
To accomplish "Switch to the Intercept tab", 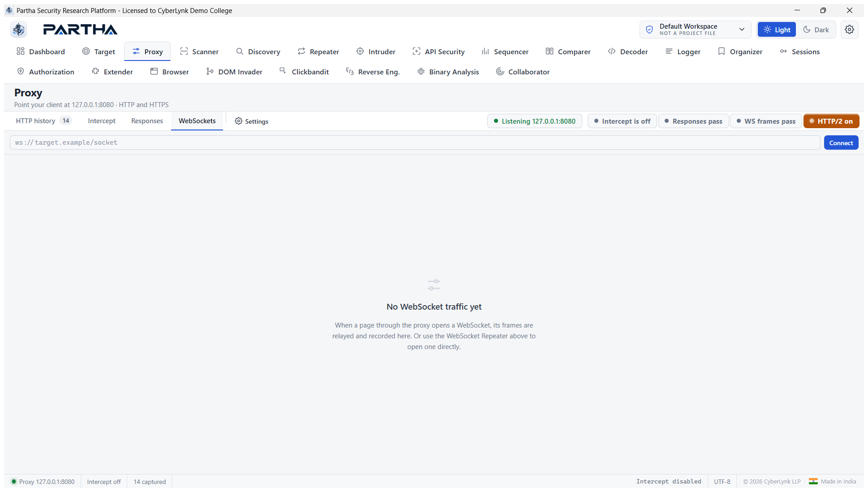I will (x=102, y=121).
